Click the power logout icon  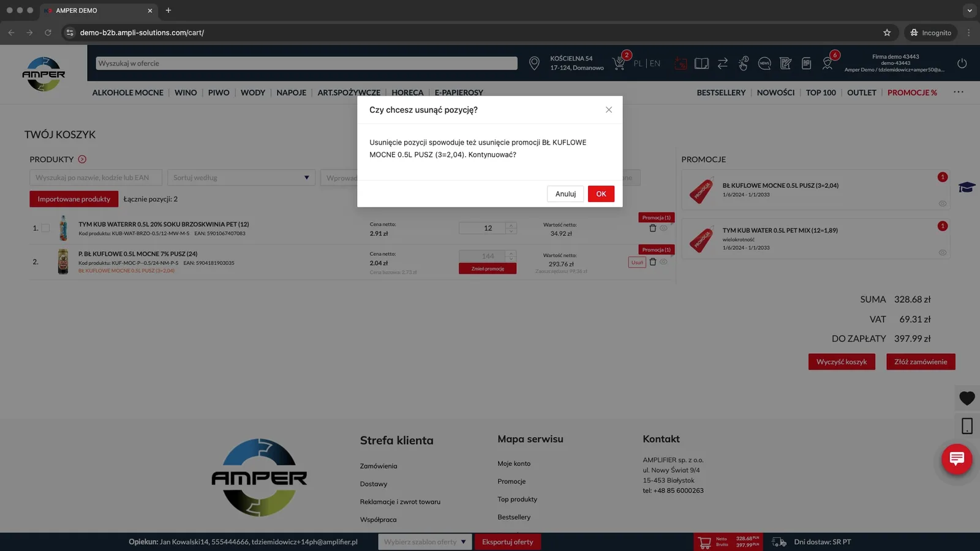pos(962,63)
